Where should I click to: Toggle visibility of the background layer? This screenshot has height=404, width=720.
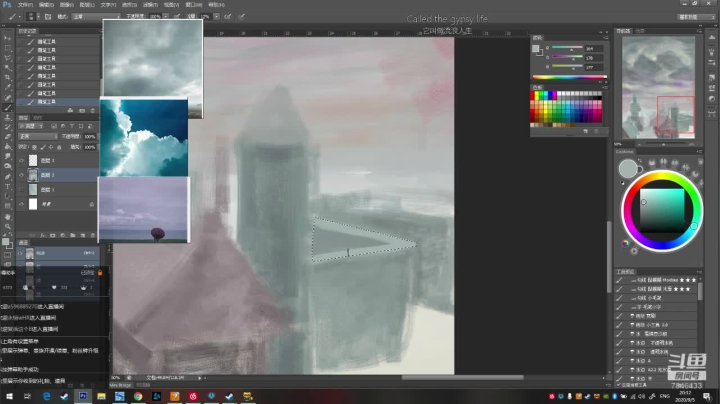[x=21, y=204]
